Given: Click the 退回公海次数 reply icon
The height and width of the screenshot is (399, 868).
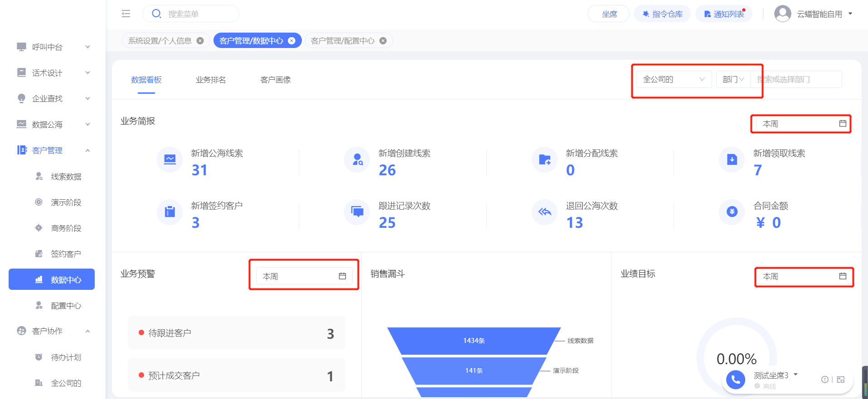Looking at the screenshot, I should (544, 212).
